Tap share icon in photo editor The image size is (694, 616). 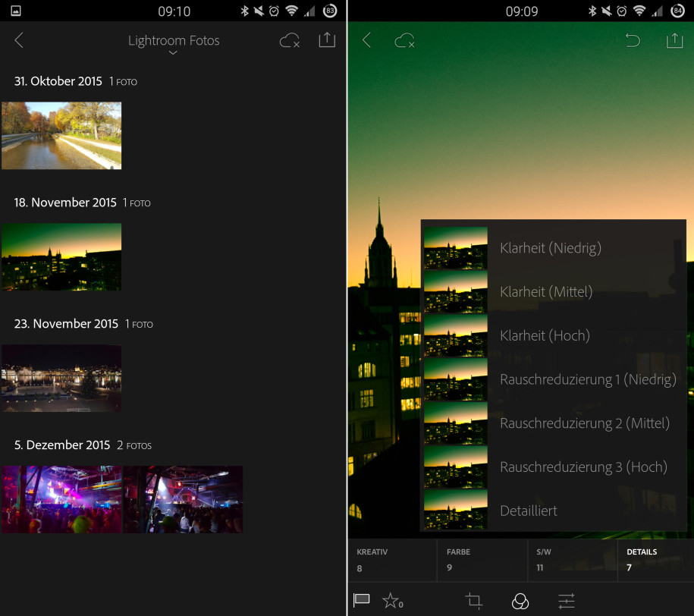pos(674,41)
